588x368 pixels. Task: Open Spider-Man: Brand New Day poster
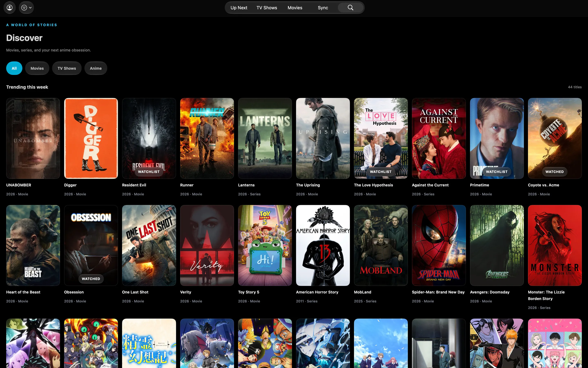click(439, 245)
